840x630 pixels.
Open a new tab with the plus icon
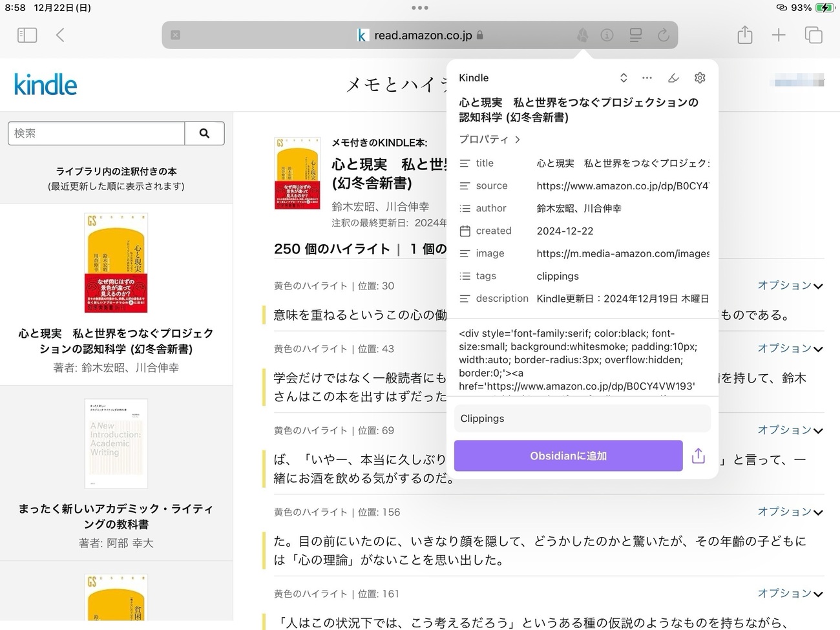pyautogui.click(x=779, y=35)
